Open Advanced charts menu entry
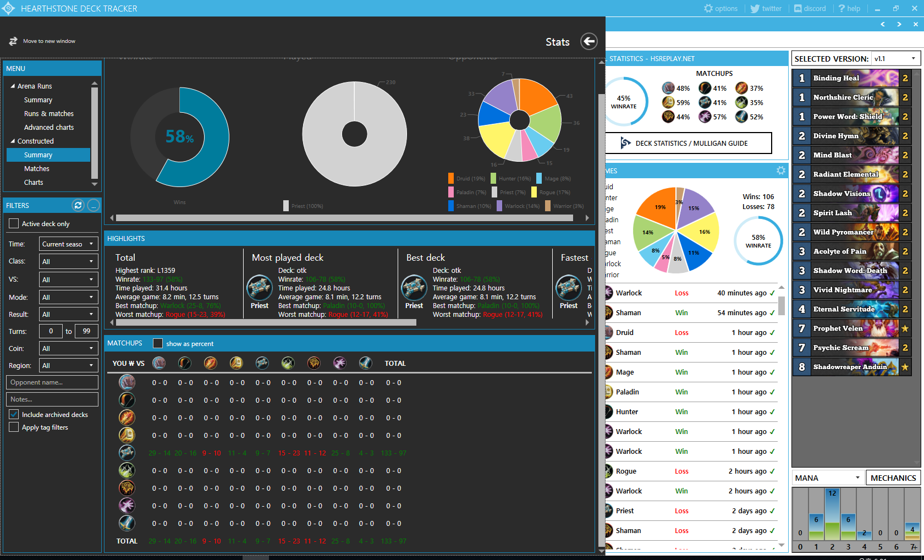 pyautogui.click(x=48, y=127)
